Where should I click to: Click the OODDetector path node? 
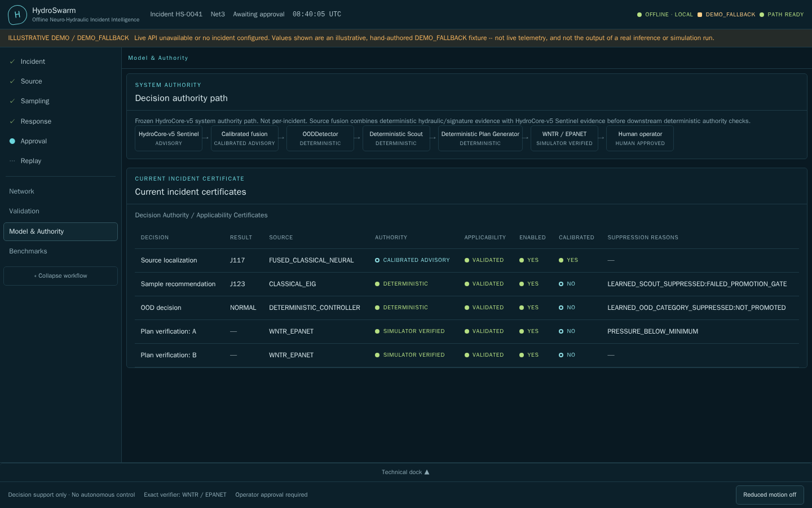320,138
